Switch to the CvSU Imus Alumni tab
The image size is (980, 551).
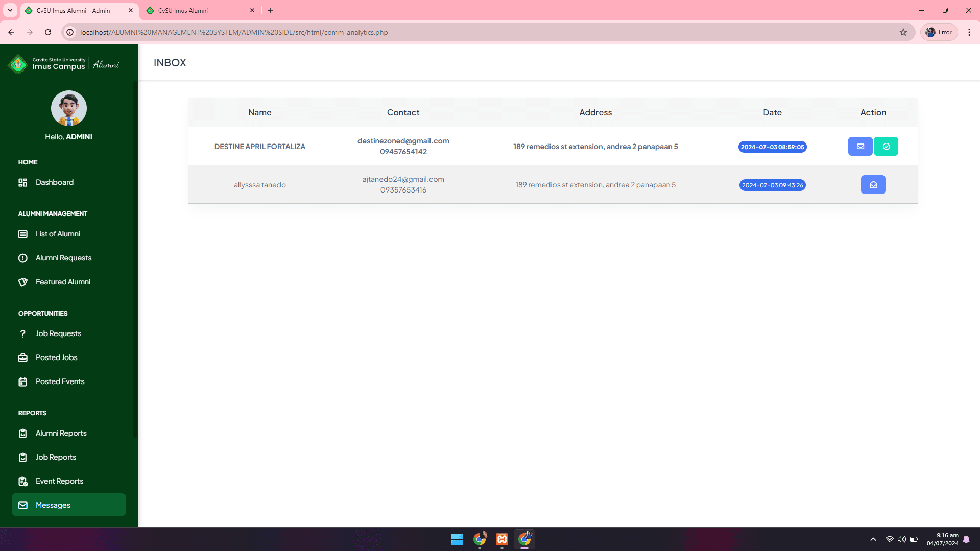pyautogui.click(x=200, y=10)
